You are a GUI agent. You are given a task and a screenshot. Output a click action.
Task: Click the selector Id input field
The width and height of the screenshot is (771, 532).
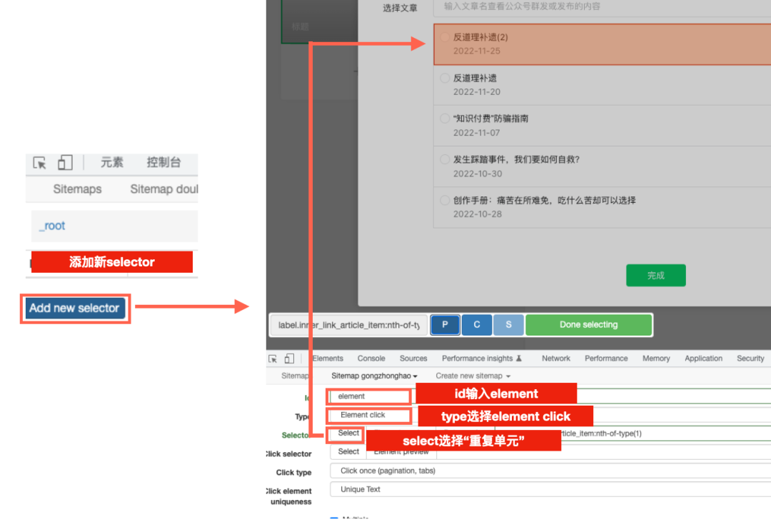[x=369, y=396]
